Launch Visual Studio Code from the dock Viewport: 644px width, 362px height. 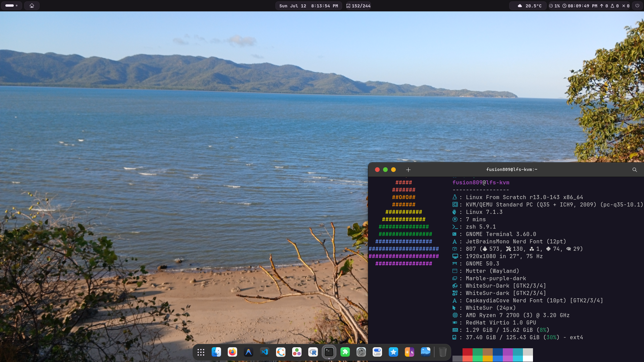265,352
